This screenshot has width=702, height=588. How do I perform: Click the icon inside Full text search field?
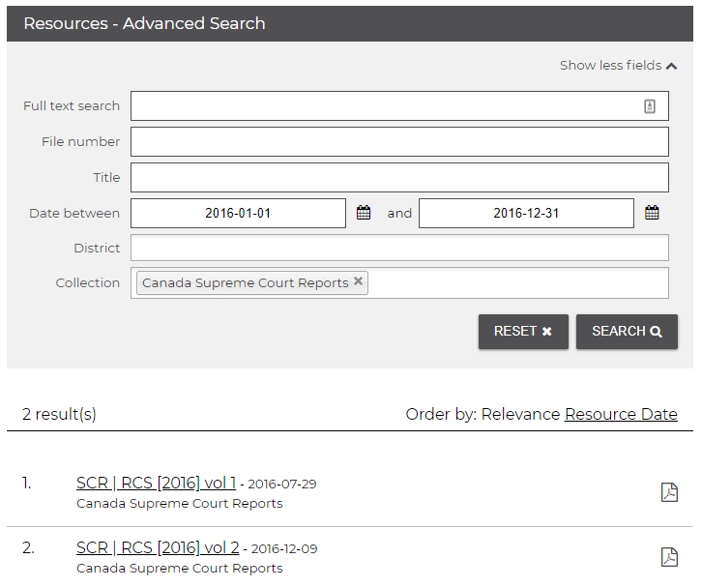(650, 106)
